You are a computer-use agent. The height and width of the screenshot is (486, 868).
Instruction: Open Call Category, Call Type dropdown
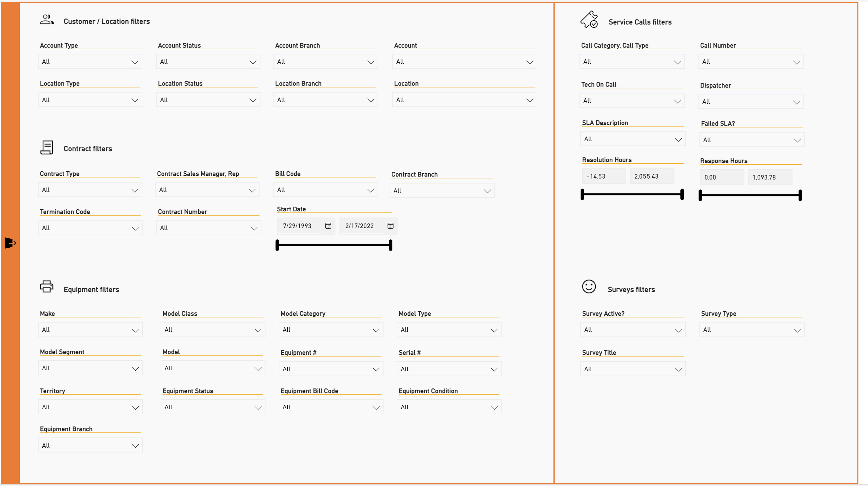(632, 62)
